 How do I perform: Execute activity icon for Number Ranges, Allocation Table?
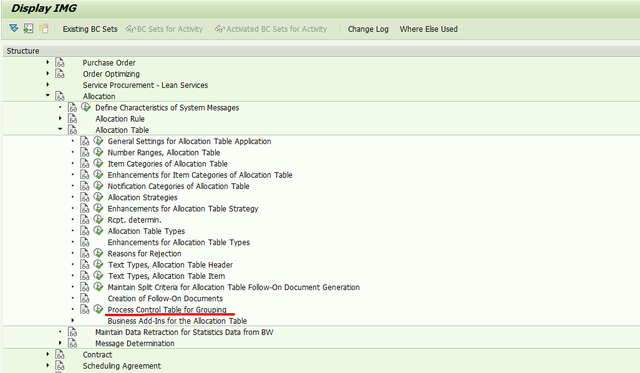[98, 152]
